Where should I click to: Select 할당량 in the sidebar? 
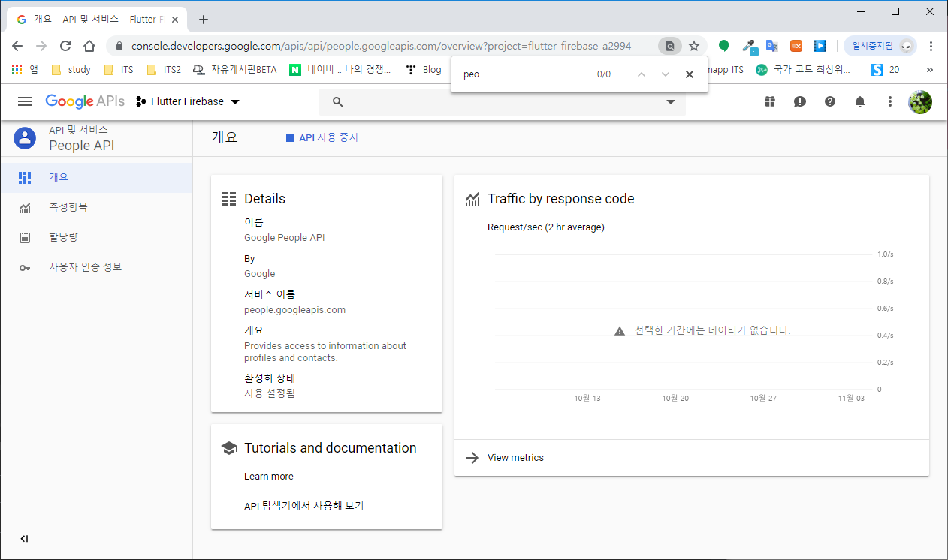click(96, 237)
